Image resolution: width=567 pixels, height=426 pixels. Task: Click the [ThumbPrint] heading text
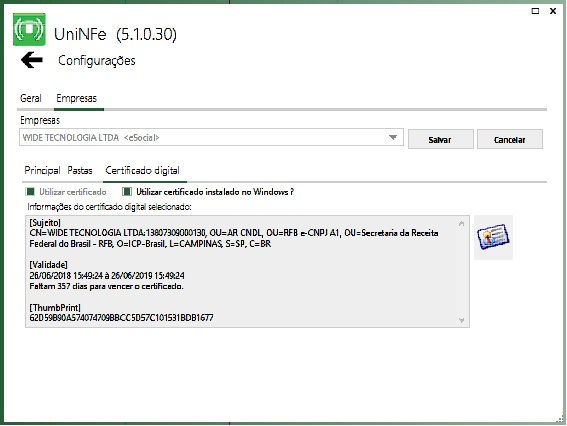click(x=55, y=307)
